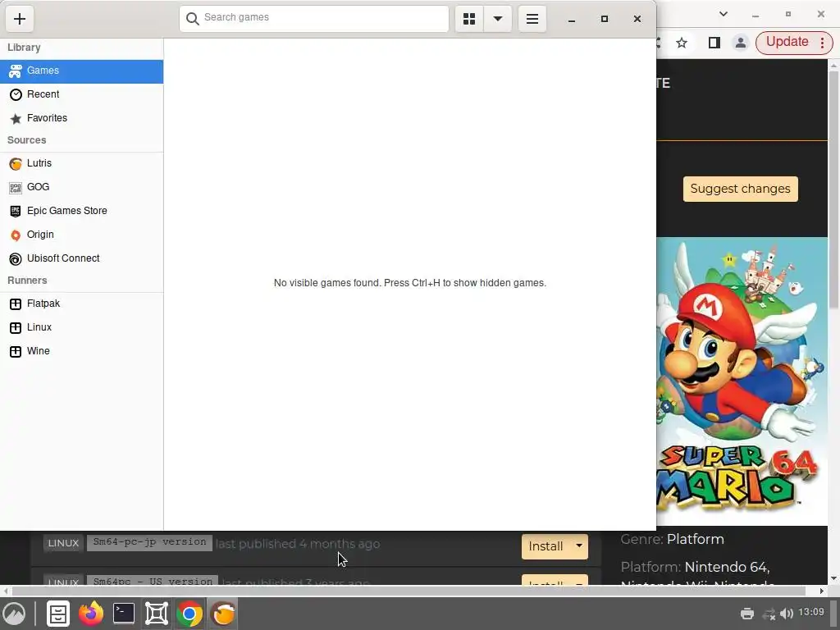Switch to Lutris via the taskbar icon

(223, 614)
